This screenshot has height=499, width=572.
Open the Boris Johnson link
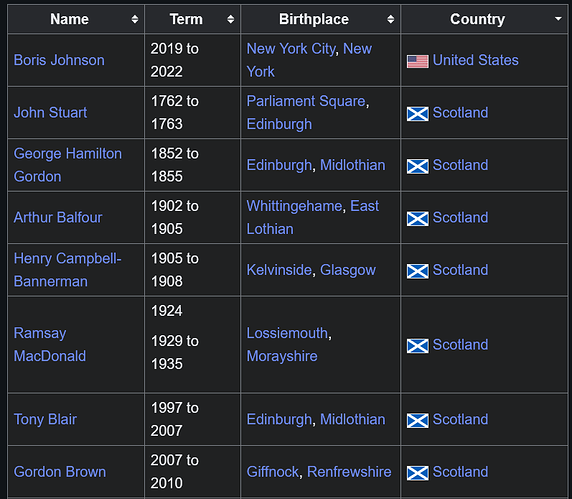59,60
